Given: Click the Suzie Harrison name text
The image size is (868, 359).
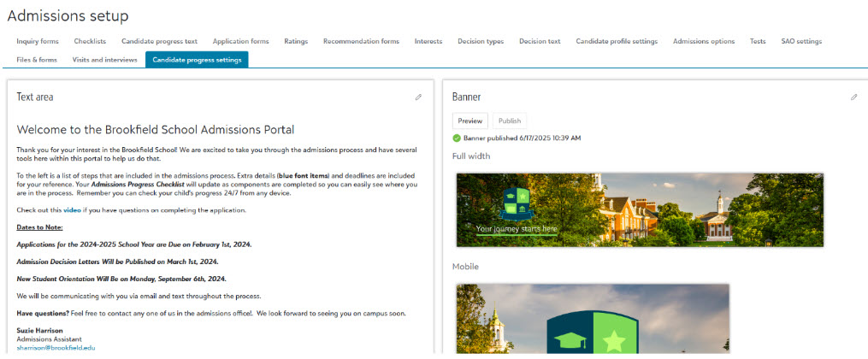Looking at the screenshot, I should coord(40,330).
